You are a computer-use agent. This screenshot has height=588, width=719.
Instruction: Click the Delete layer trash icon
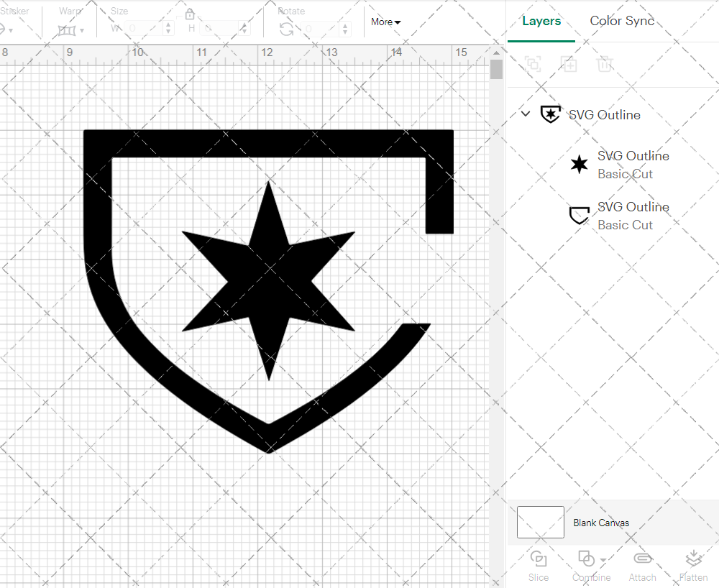(605, 64)
